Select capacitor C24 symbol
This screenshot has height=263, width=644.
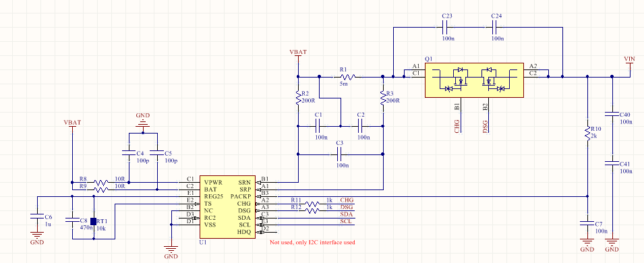pos(495,28)
